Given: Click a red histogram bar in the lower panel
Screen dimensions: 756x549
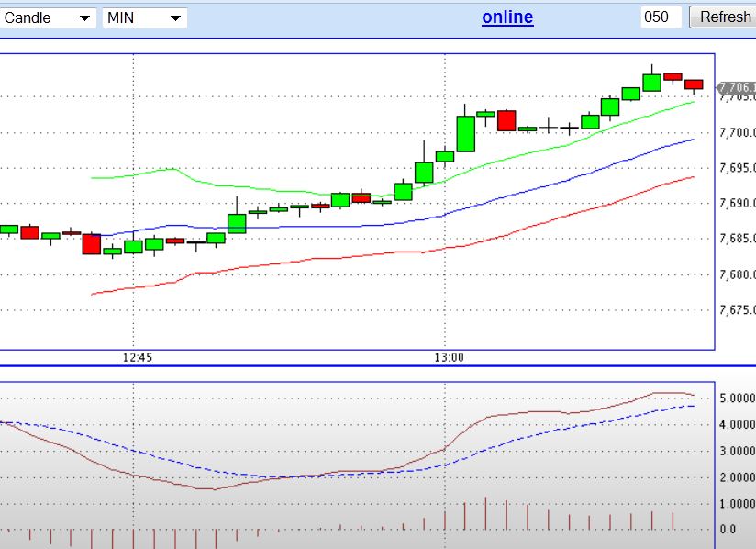Looking at the screenshot, I should click(485, 512).
